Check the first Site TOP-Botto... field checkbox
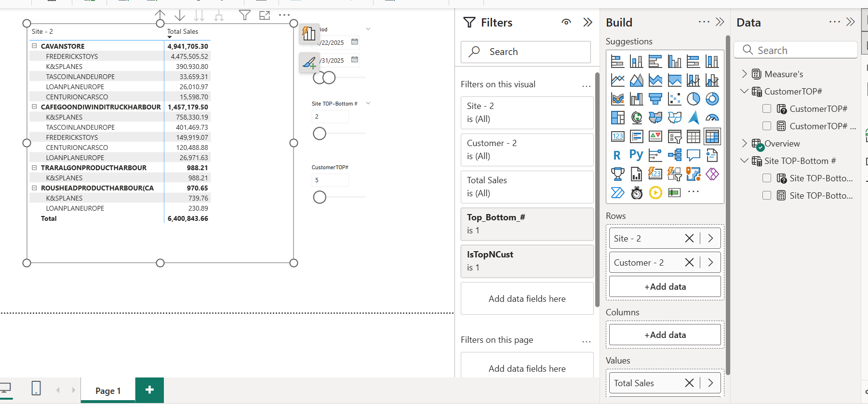 767,178
